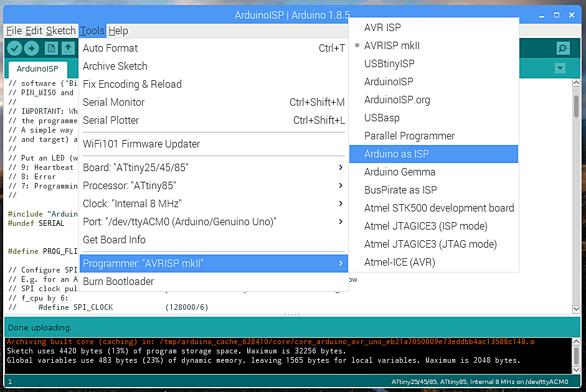Image resolution: width=586 pixels, height=392 pixels.
Task: Click the board info status bar text
Action: click(480, 381)
